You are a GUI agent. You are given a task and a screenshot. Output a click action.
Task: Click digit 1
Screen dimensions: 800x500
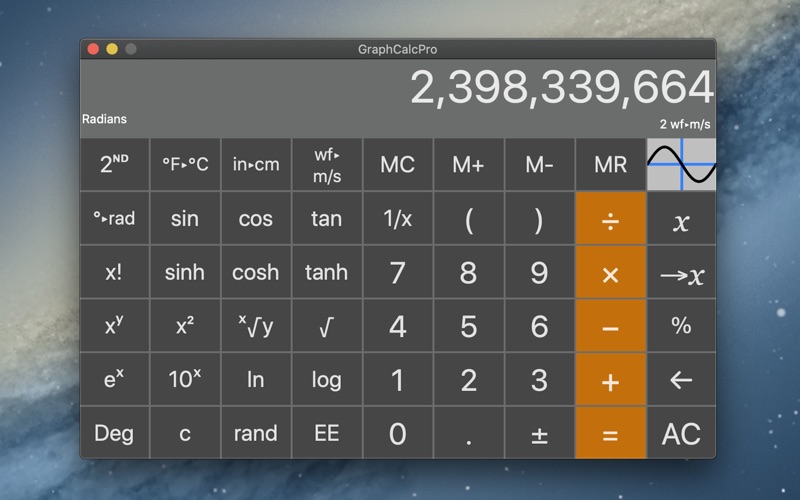click(397, 380)
